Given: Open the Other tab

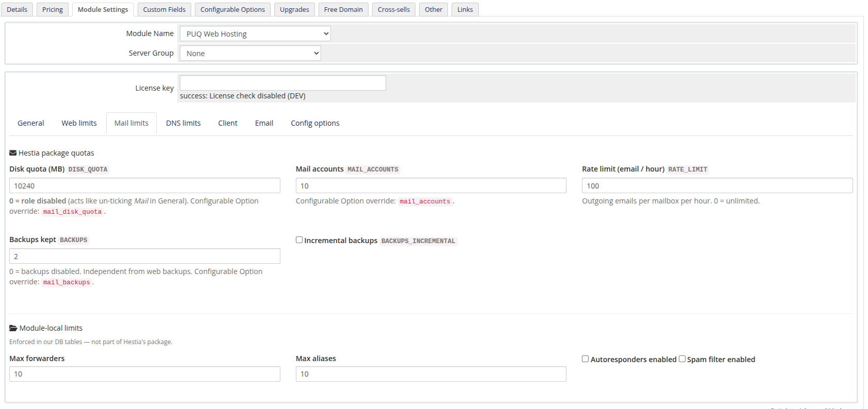Looking at the screenshot, I should click(x=433, y=9).
